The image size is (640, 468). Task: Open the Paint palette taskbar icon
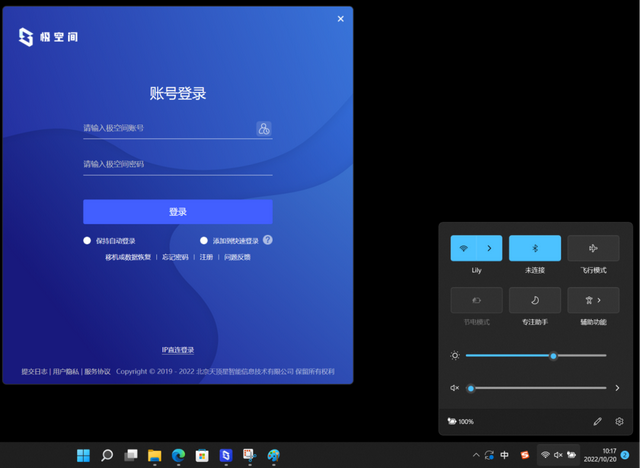(x=273, y=455)
